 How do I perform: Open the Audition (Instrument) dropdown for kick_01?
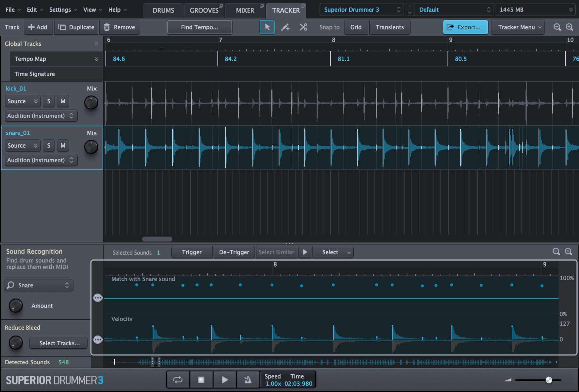pyautogui.click(x=41, y=116)
